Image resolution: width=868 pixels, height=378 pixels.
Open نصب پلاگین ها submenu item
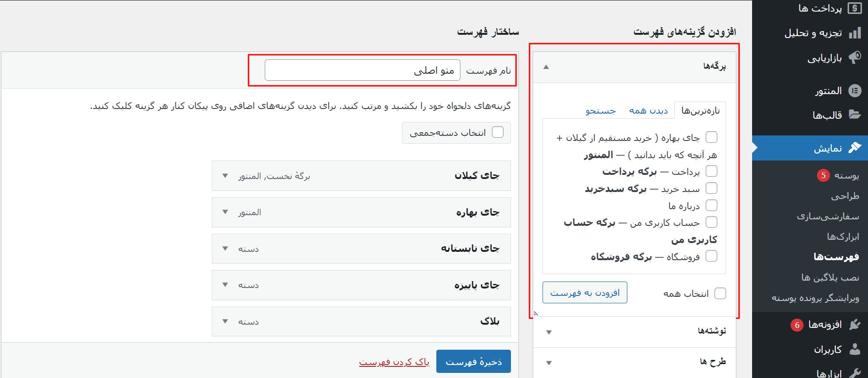point(830,277)
